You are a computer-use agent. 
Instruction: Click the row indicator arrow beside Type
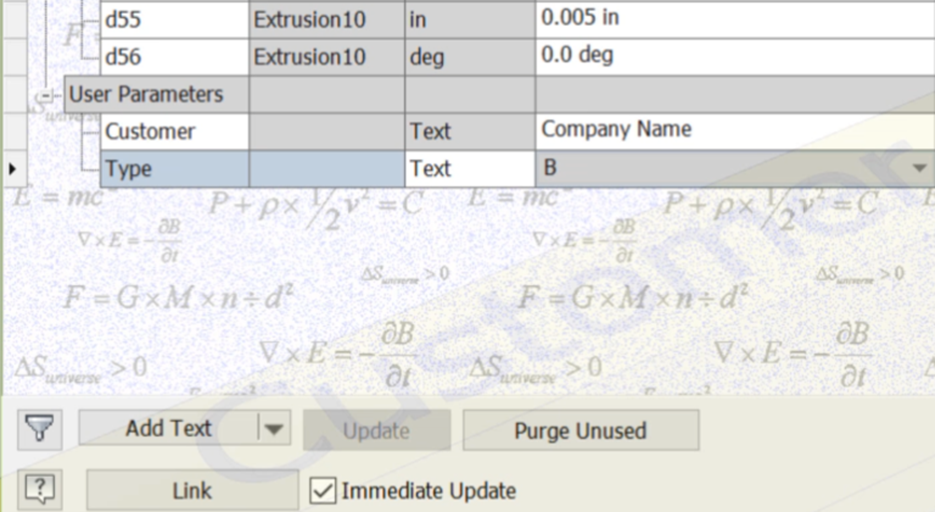point(13,169)
